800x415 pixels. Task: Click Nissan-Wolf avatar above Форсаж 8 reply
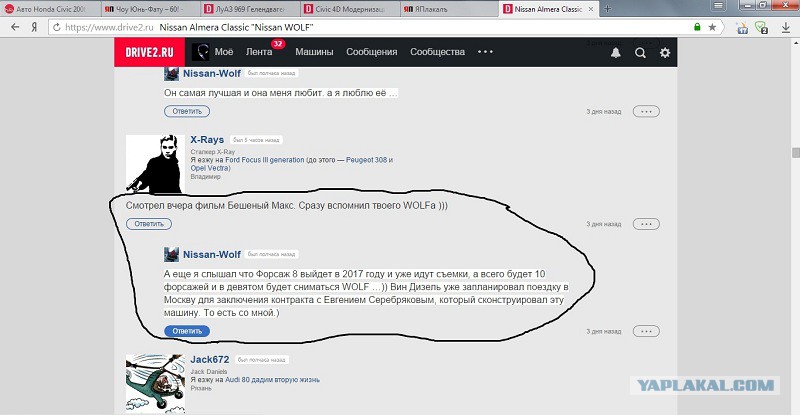(171, 254)
